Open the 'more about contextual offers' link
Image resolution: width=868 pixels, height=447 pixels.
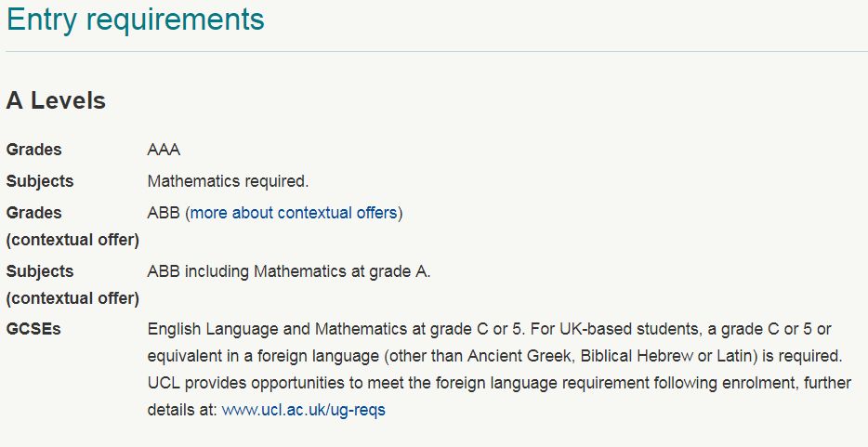pos(294,213)
